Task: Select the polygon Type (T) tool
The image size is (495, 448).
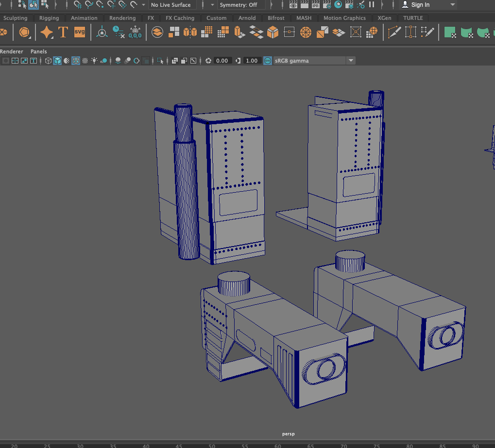Action: (63, 32)
